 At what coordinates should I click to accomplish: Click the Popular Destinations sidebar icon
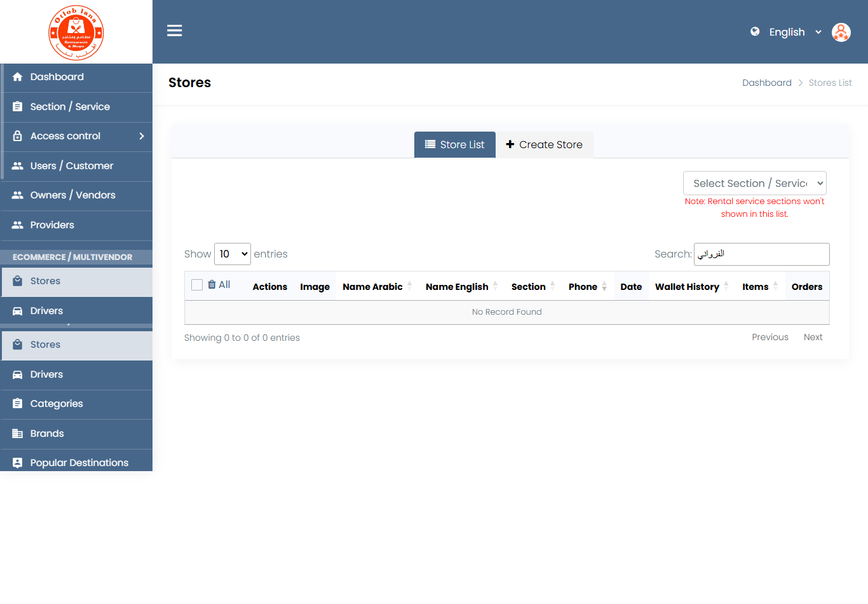(18, 463)
